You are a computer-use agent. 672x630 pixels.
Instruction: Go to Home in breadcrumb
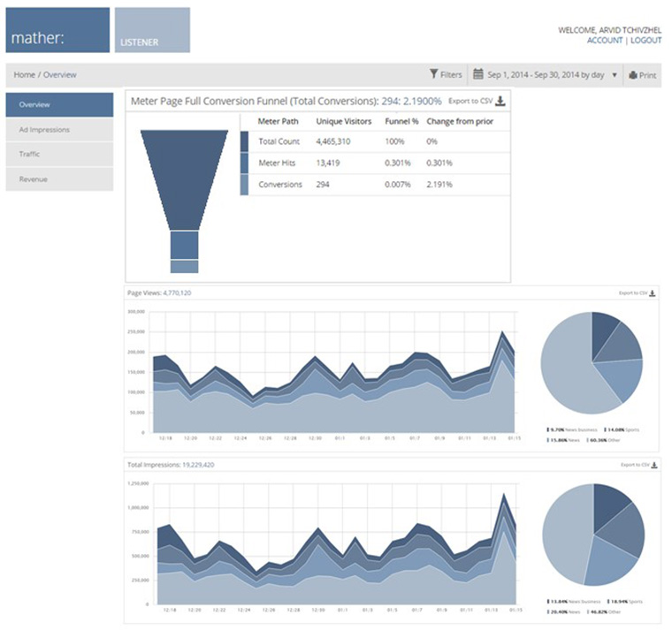pyautogui.click(x=24, y=74)
